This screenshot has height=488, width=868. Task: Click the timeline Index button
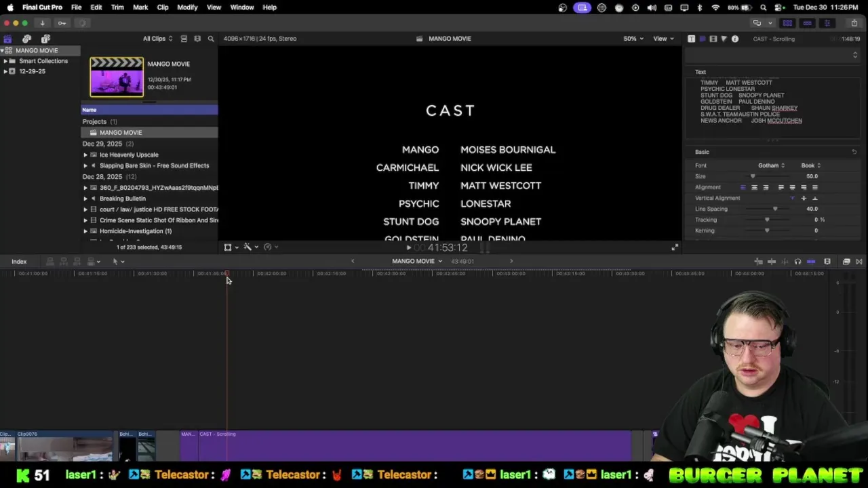tap(19, 262)
